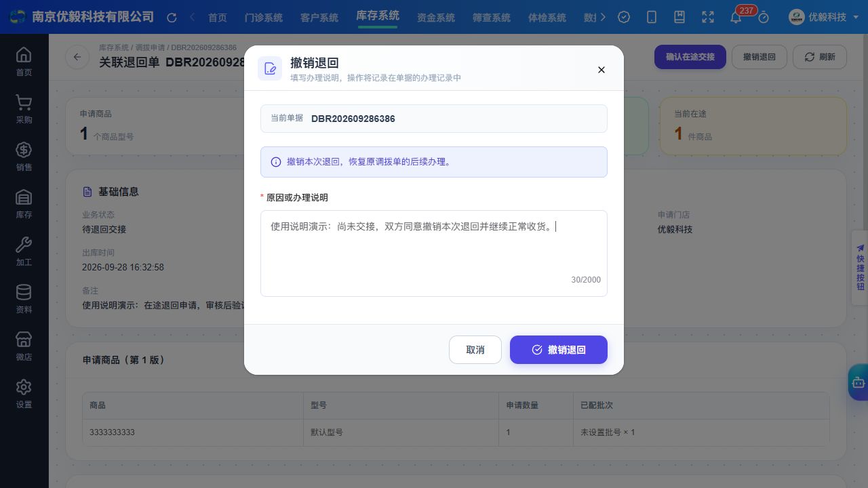
Task: Close the 撤销退回 dialog with the X
Action: tap(601, 69)
